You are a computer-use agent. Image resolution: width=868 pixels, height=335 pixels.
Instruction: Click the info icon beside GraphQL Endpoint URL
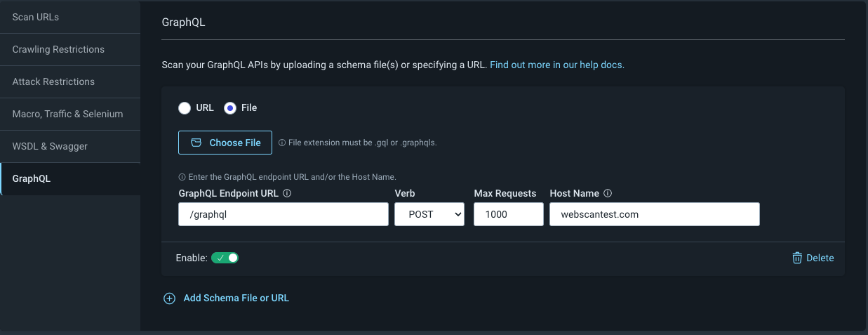[287, 193]
